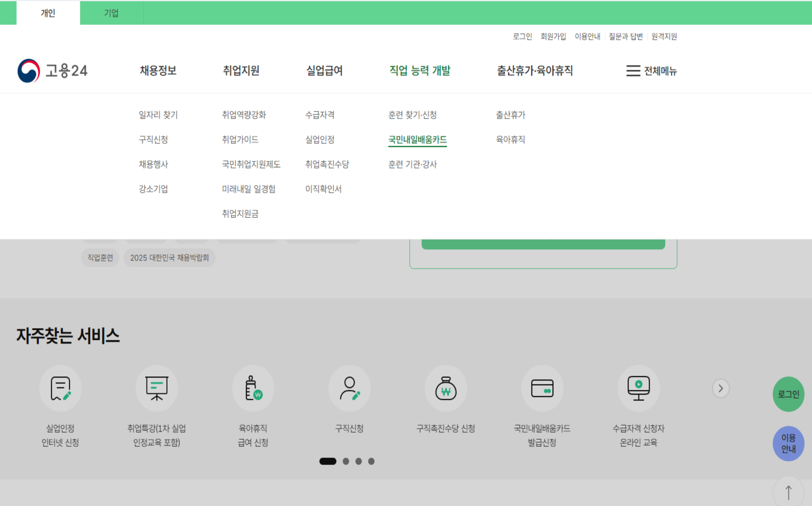Select the second carousel pagination dot
The width and height of the screenshot is (812, 506).
346,461
